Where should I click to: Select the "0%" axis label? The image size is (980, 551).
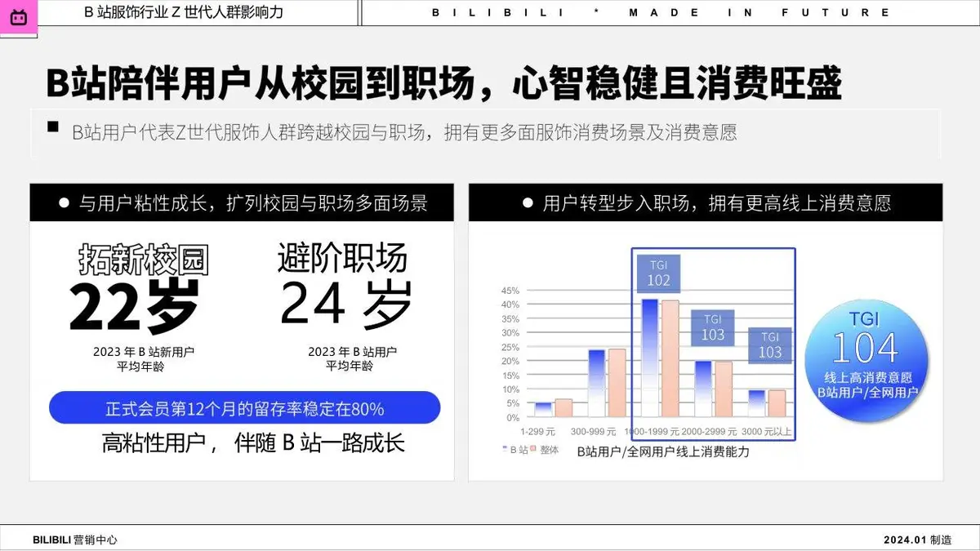(x=512, y=417)
